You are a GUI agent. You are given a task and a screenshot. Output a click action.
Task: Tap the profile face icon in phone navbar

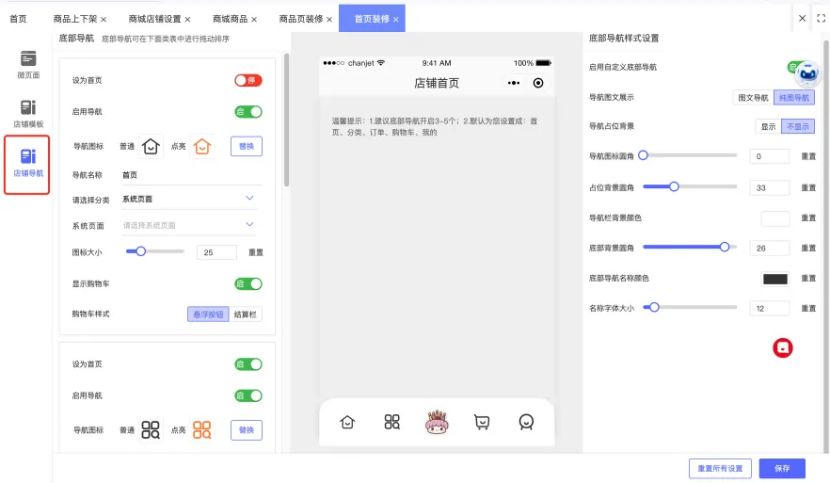(527, 422)
